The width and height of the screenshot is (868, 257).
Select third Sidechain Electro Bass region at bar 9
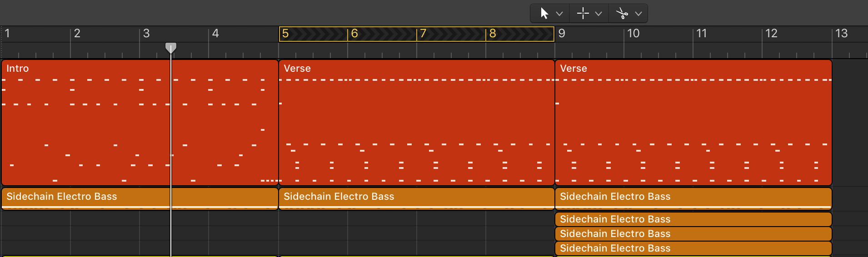tap(693, 234)
